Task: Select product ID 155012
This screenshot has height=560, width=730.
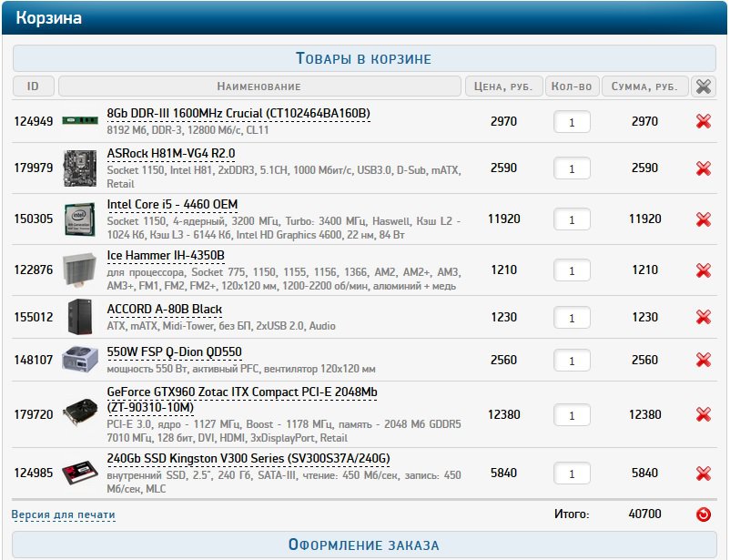Action: point(34,317)
